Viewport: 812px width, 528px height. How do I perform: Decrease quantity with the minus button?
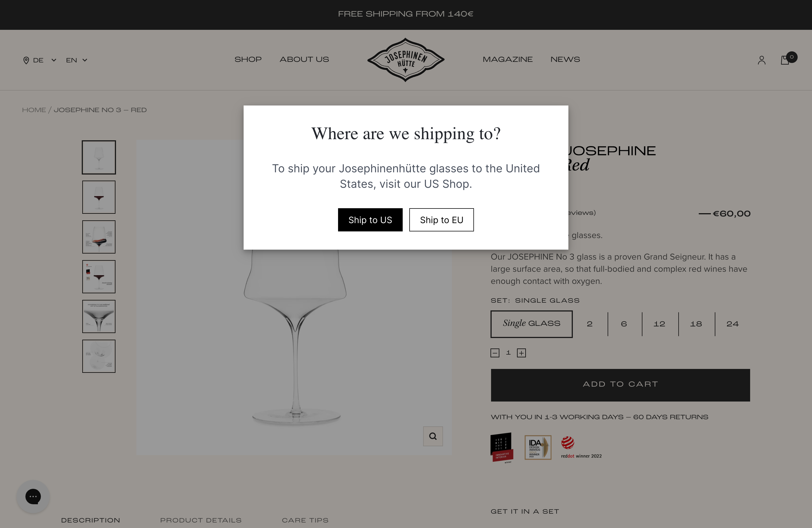click(x=495, y=353)
